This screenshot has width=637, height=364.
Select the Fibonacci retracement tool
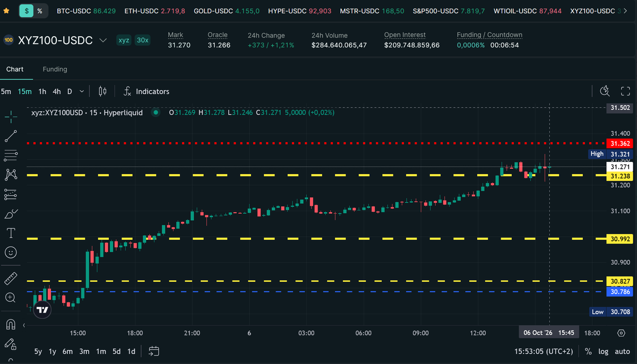10,155
